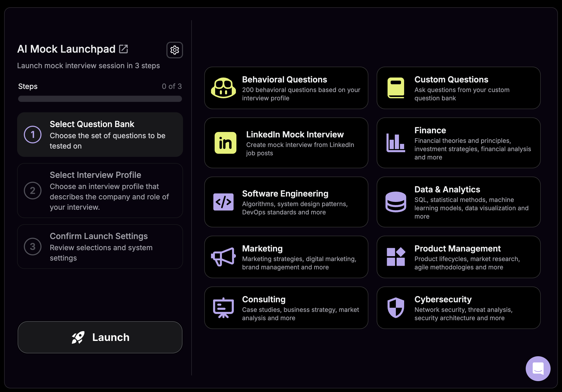Click the external link icon beside AI Mock Launchpad
Viewport: 562px width, 392px height.
point(123,49)
